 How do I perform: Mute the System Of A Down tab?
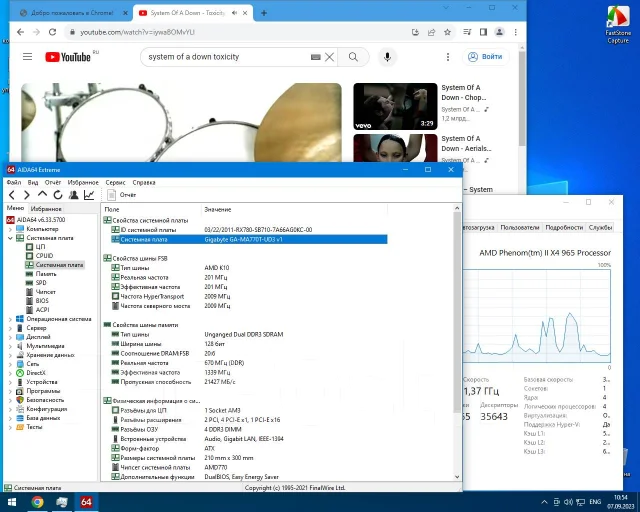point(234,13)
